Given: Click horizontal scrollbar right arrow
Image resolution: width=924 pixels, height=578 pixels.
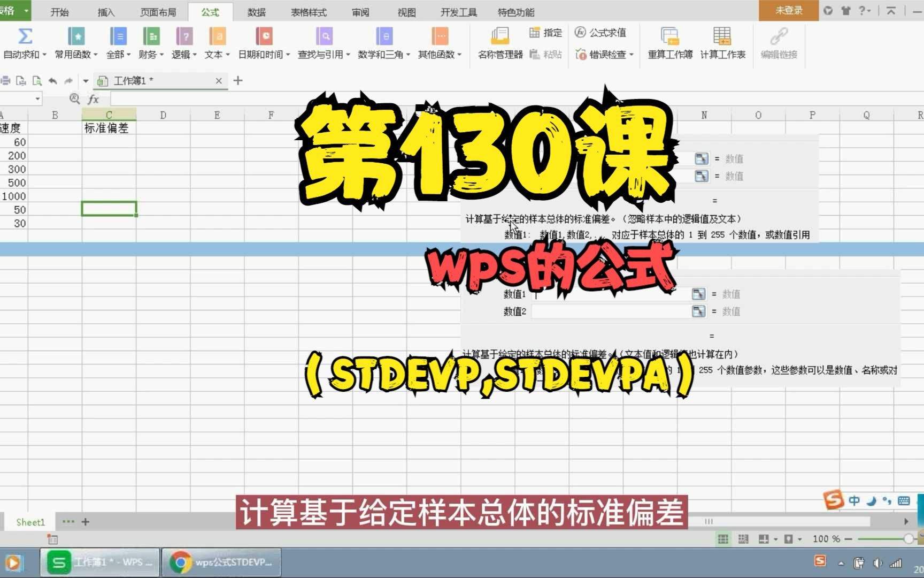Looking at the screenshot, I should coord(906,521).
